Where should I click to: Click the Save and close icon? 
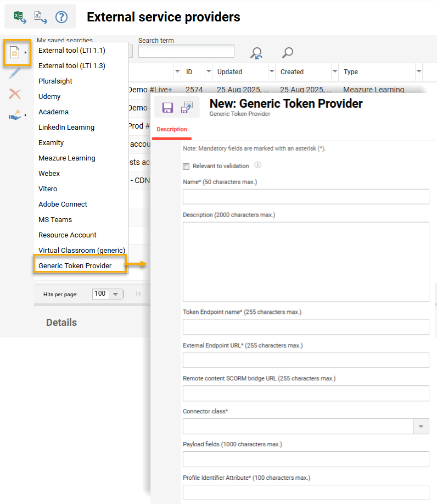[x=187, y=108]
